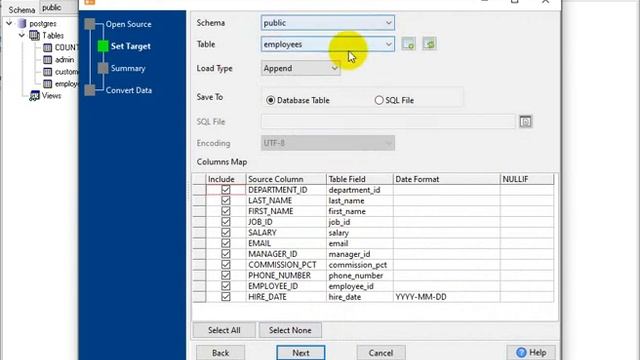The width and height of the screenshot is (640, 360).
Task: Uncheck Include for MANAGER_ID row
Action: coord(226,254)
